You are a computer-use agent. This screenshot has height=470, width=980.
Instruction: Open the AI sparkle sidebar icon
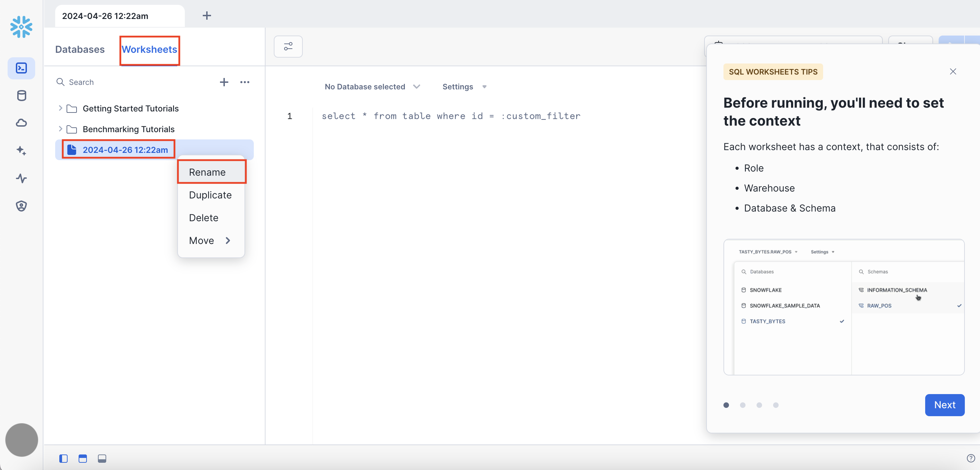click(x=21, y=151)
